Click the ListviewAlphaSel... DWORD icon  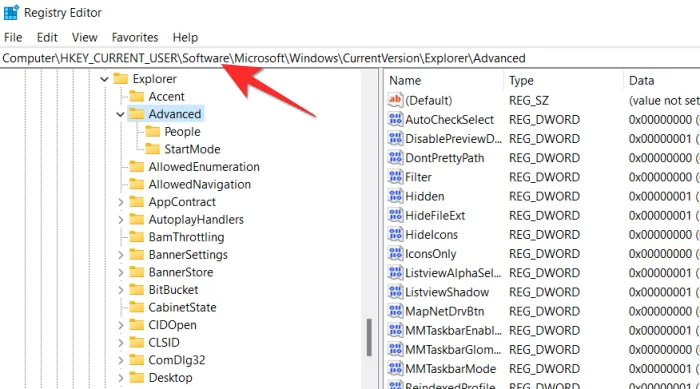396,272
